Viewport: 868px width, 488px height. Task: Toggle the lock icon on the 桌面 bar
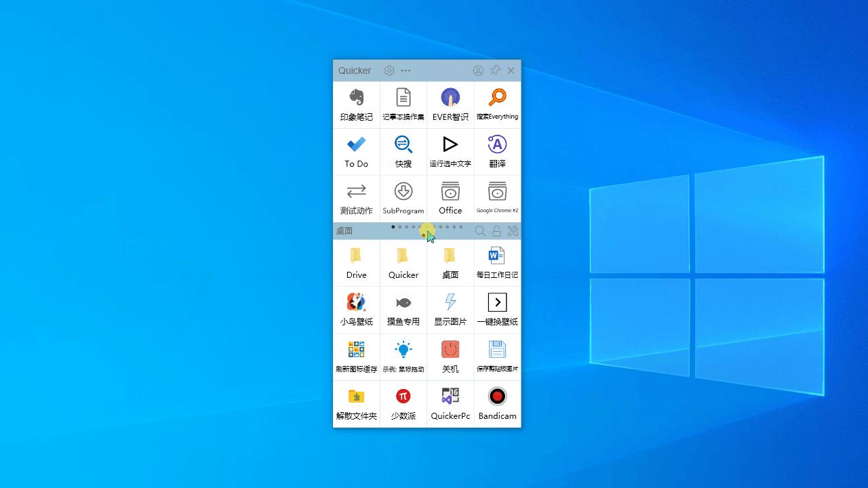(496, 231)
